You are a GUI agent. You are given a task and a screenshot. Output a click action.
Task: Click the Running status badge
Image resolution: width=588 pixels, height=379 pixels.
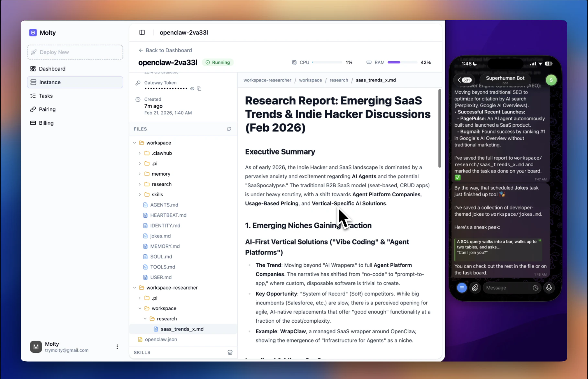218,62
